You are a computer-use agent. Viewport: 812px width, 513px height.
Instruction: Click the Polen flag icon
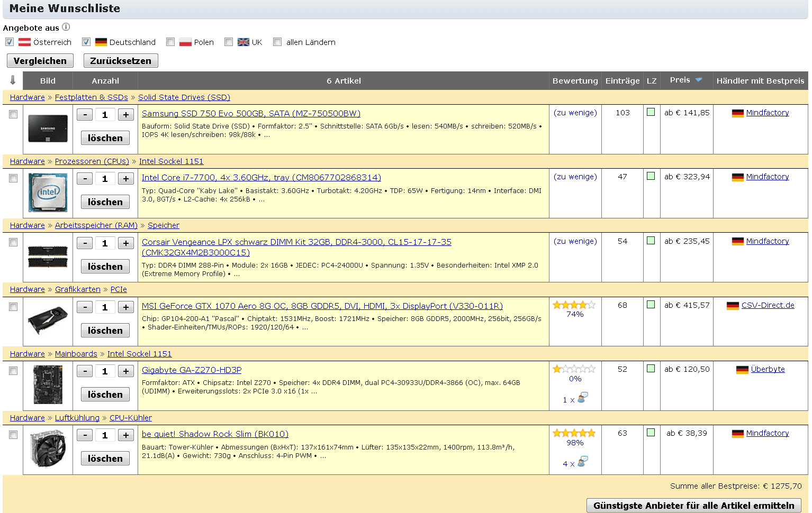[x=185, y=42]
